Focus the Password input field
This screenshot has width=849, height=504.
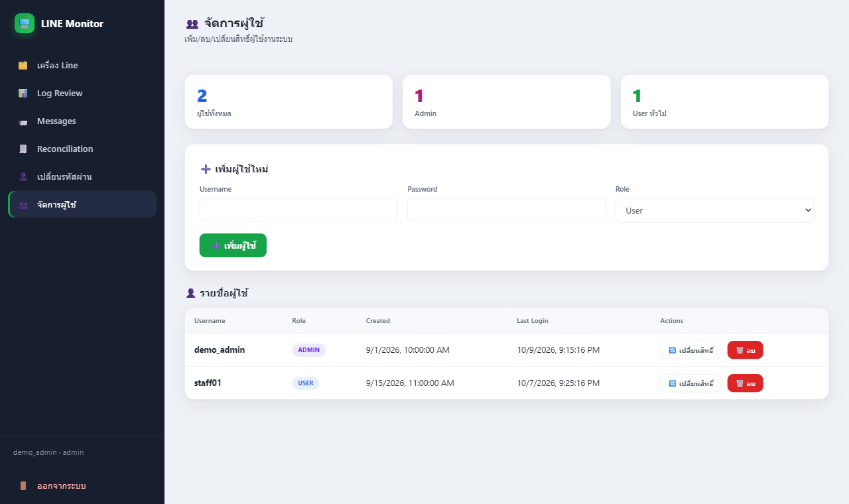pyautogui.click(x=507, y=210)
